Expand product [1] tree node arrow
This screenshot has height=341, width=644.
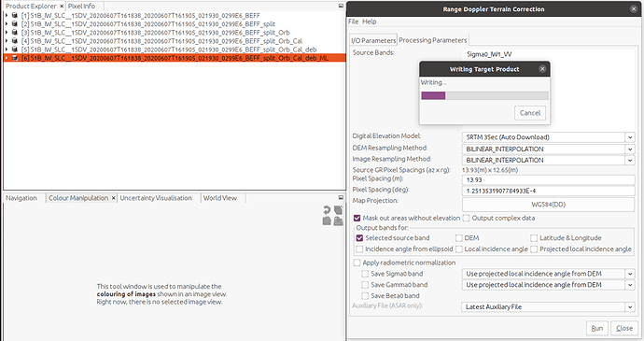coord(7,15)
